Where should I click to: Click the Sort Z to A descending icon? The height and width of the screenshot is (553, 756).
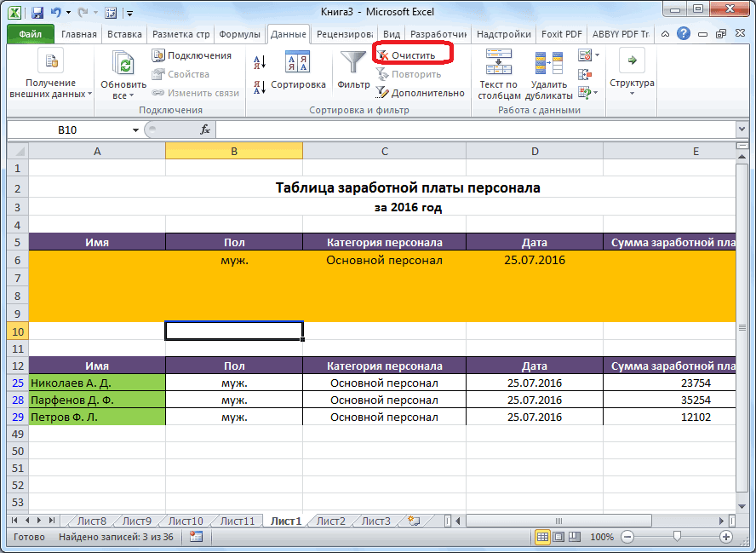[x=260, y=86]
